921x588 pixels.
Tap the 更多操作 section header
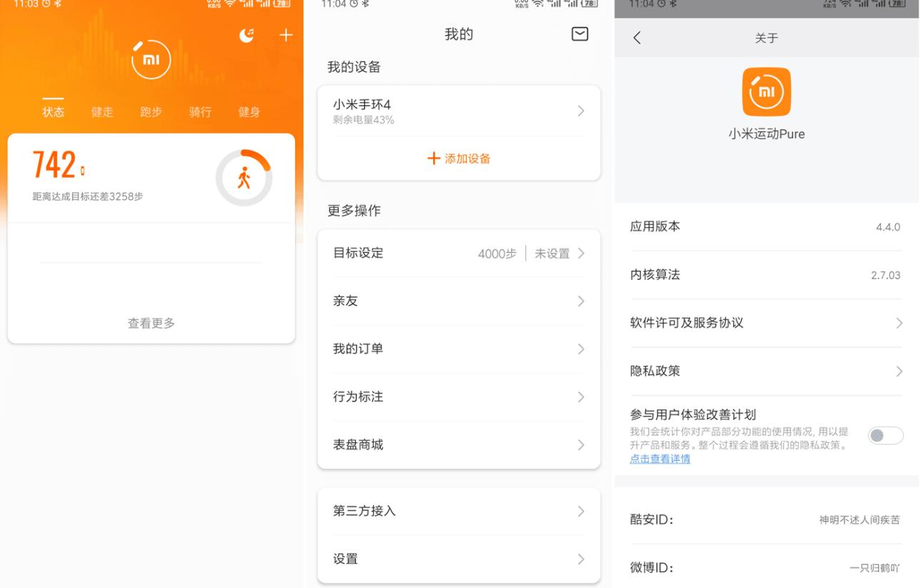[x=354, y=211]
